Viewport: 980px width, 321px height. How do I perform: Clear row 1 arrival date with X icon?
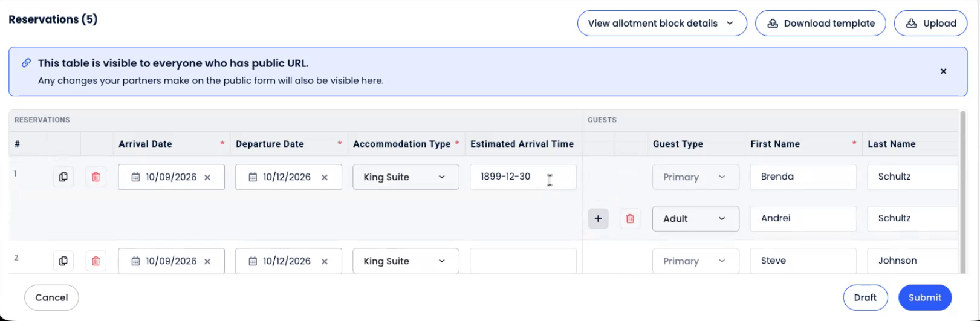click(x=207, y=177)
